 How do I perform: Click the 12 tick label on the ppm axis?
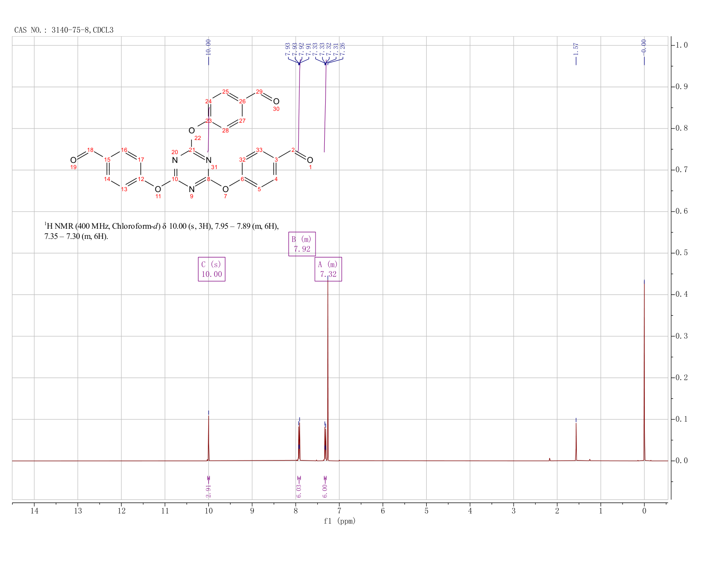121,511
